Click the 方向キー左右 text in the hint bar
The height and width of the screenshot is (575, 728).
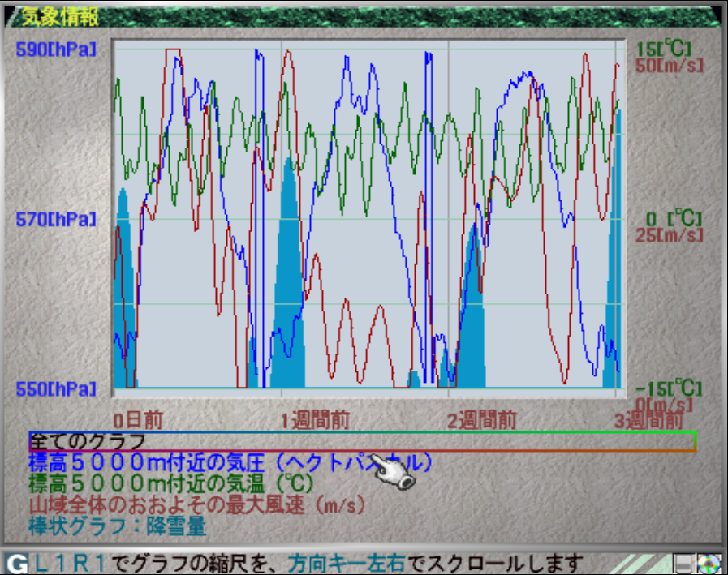[347, 564]
